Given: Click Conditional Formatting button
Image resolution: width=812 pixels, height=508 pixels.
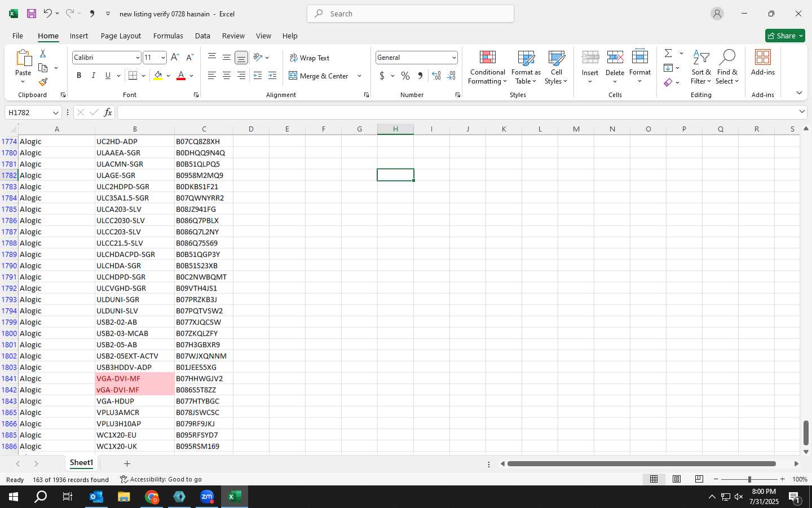Looking at the screenshot, I should point(488,67).
